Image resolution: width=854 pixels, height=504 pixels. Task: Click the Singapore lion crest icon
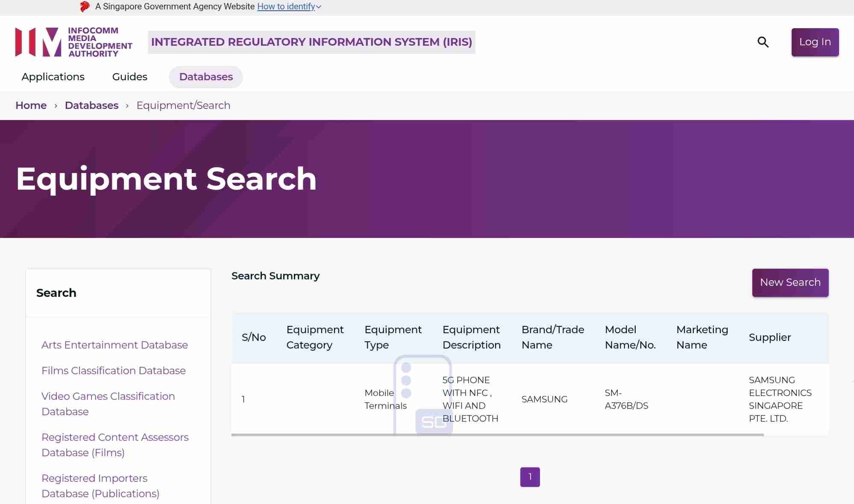coord(85,6)
